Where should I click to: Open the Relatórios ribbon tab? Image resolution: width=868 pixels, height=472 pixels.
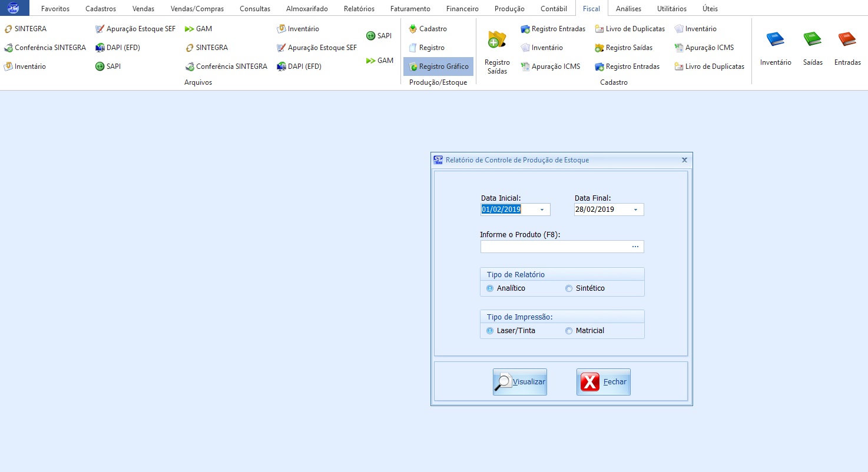[x=359, y=9]
